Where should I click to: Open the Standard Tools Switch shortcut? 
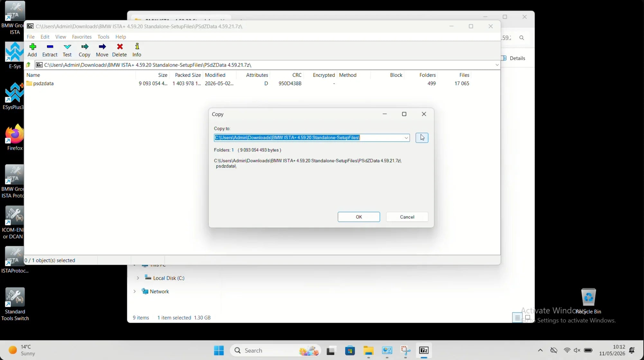click(15, 305)
